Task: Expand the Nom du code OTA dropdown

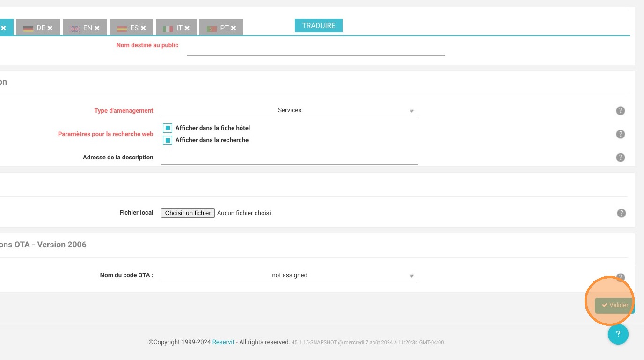Action: [x=290, y=276]
